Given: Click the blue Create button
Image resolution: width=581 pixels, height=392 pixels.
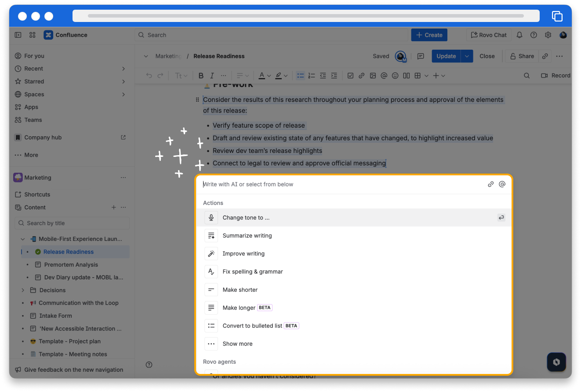Looking at the screenshot, I should pyautogui.click(x=429, y=35).
